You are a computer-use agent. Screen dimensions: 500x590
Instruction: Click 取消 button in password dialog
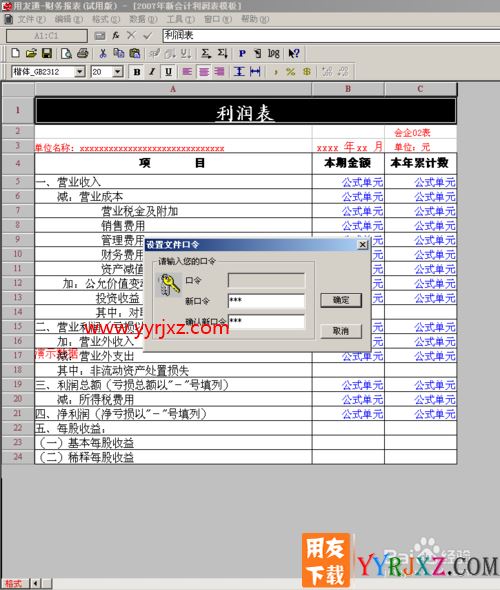(x=341, y=331)
